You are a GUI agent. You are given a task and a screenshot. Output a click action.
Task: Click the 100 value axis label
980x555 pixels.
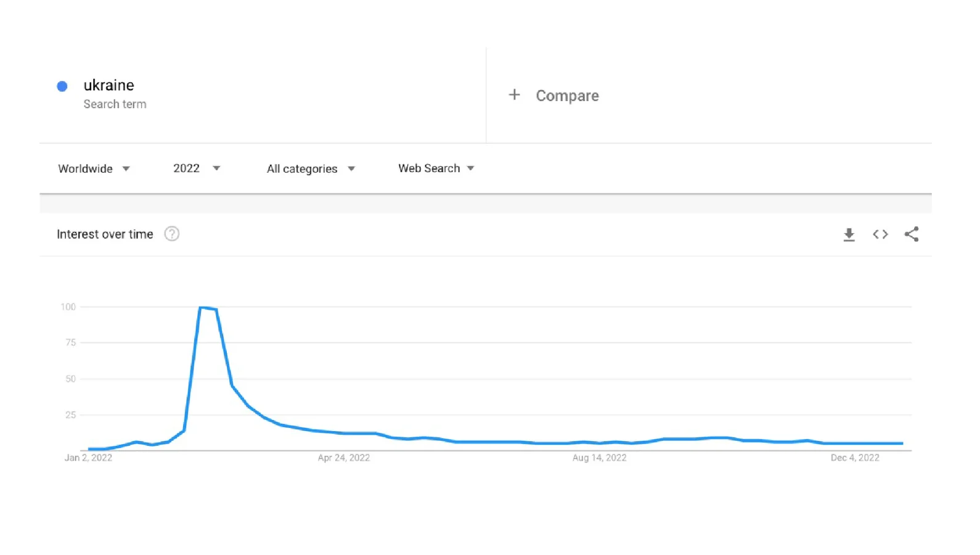(68, 306)
